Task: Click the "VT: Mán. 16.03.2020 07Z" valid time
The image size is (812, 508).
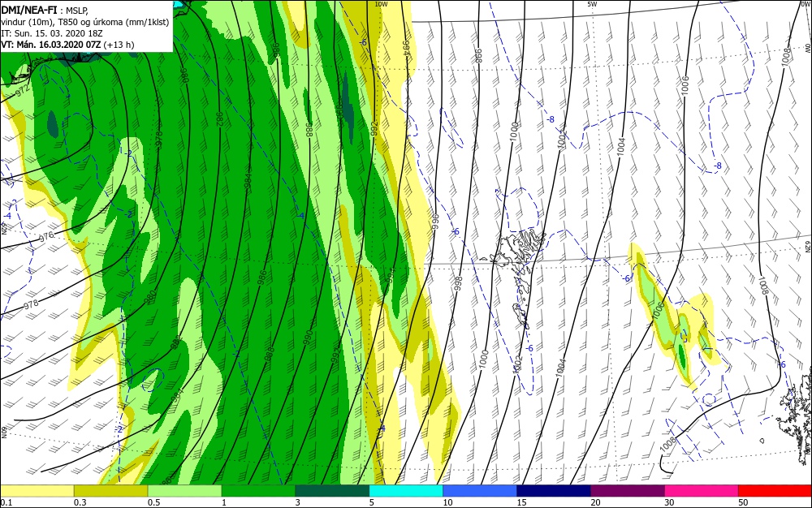Action: (50, 45)
